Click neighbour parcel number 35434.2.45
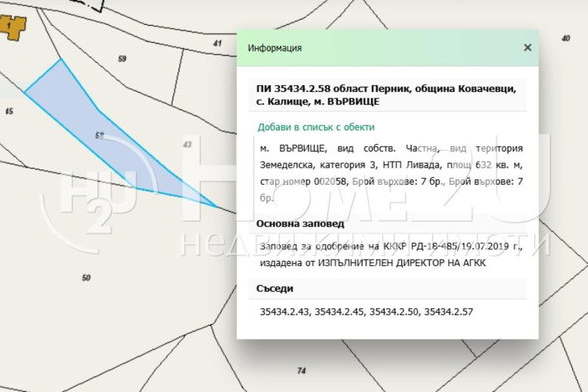Screen dimensions: 588x392 point(339,312)
